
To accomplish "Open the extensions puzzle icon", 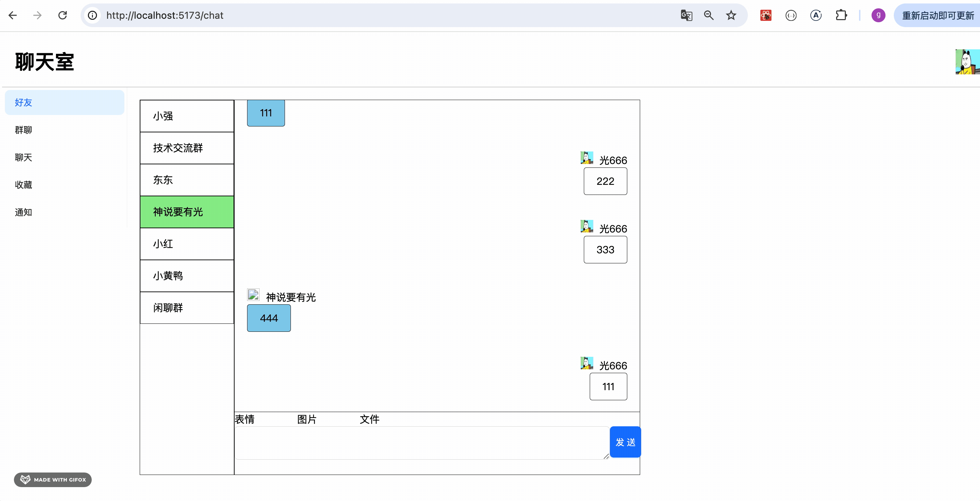I will 841,15.
